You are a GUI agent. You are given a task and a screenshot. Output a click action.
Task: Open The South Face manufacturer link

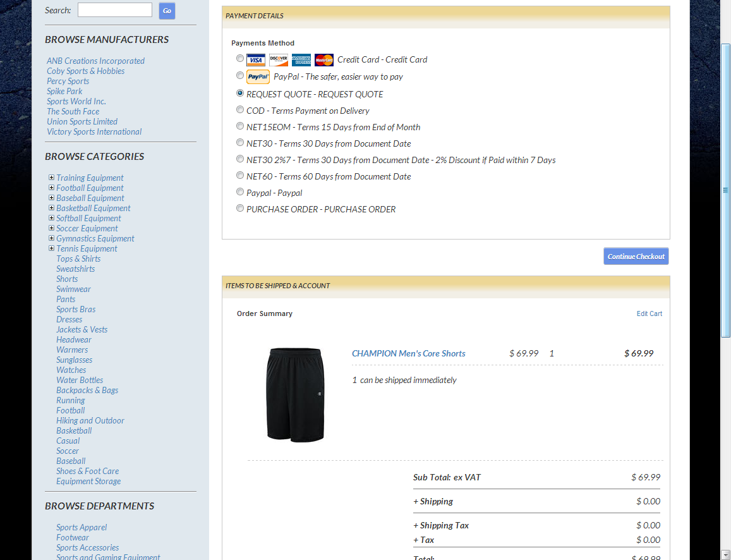[x=73, y=111]
